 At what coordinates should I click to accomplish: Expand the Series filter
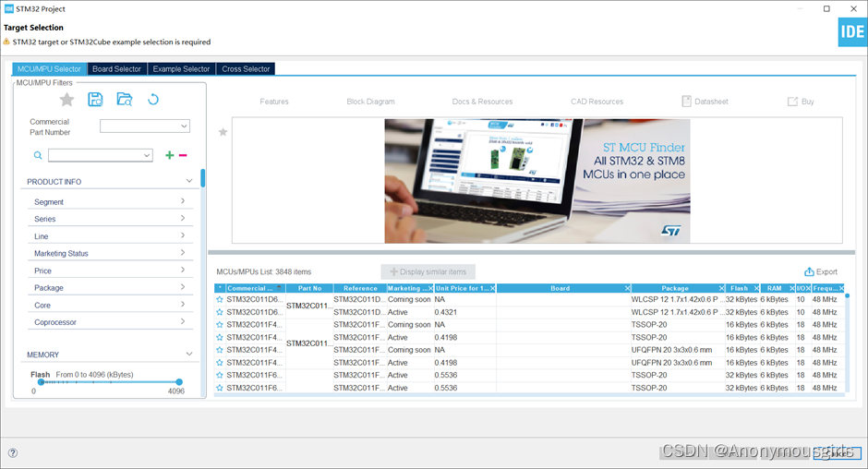(x=183, y=218)
